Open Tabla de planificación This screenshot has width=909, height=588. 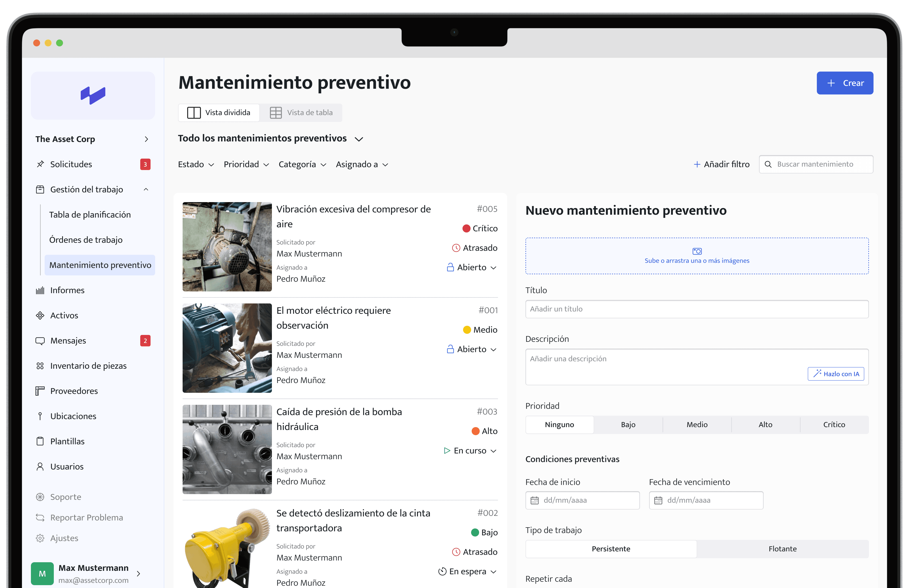[x=90, y=215]
